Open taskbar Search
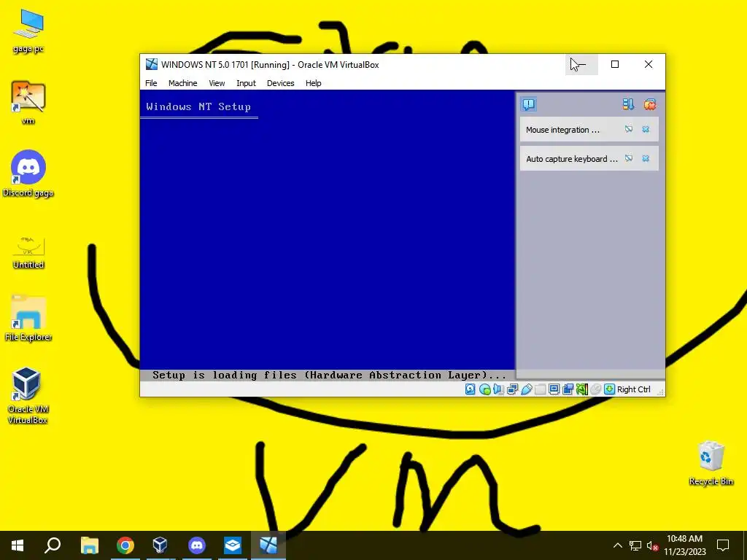 53,545
